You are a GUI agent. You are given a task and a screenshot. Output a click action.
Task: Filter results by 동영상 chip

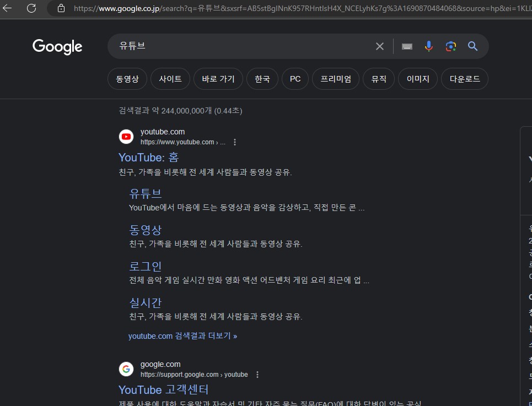[x=127, y=79]
